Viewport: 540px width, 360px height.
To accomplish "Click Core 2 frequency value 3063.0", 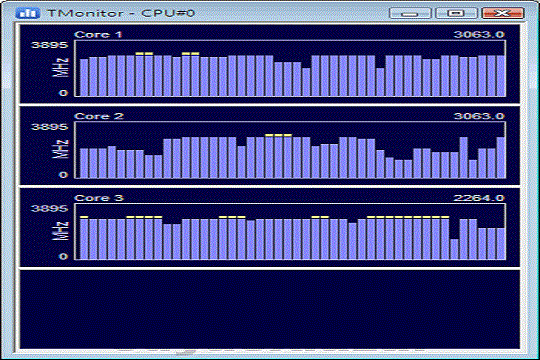I will click(479, 116).
